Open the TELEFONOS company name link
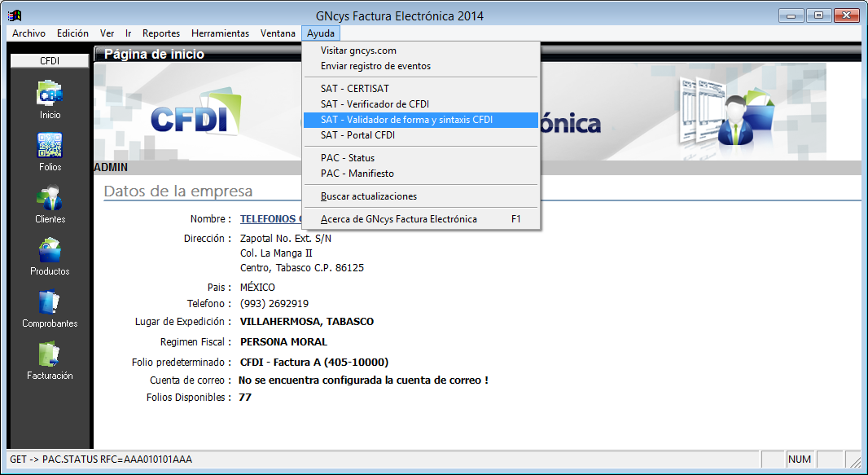 (x=270, y=218)
